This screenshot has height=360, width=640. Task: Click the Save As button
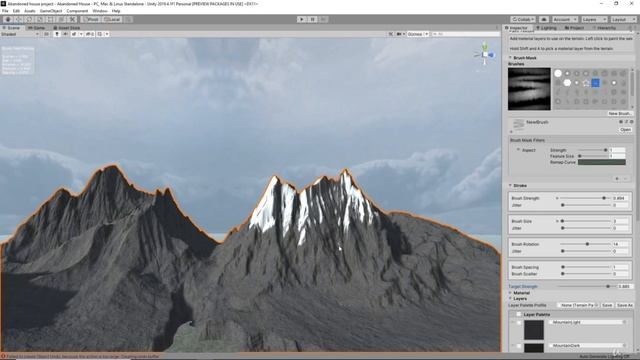[x=624, y=305]
